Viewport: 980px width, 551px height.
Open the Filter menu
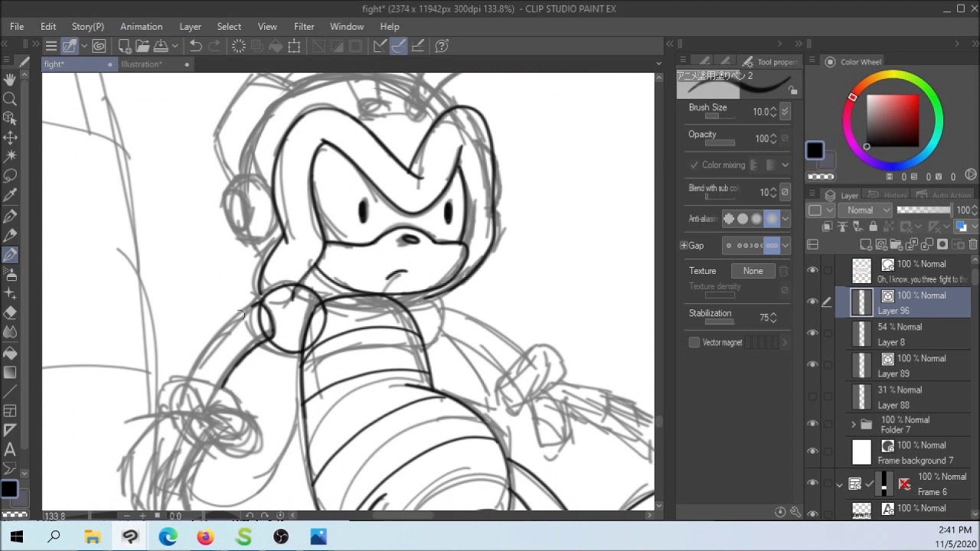(x=304, y=27)
